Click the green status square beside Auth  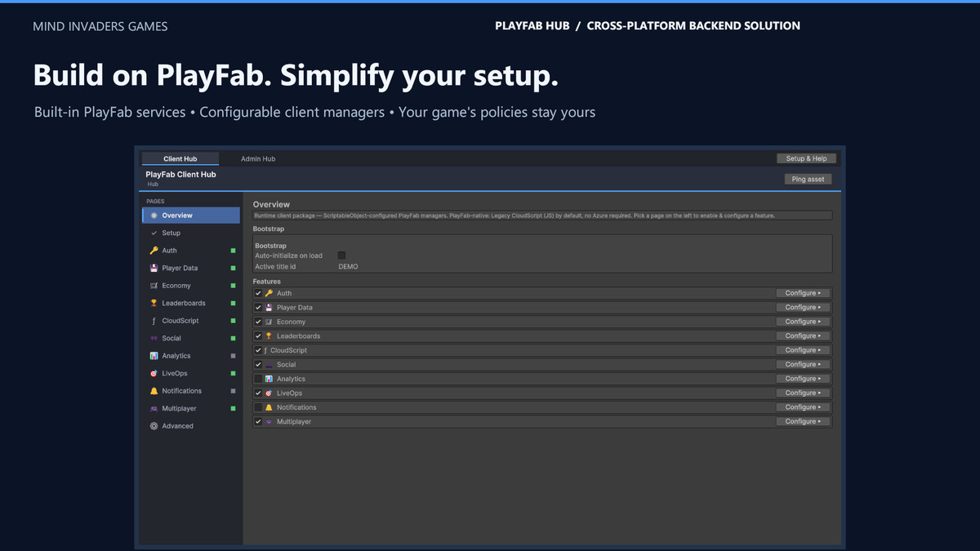(x=233, y=251)
